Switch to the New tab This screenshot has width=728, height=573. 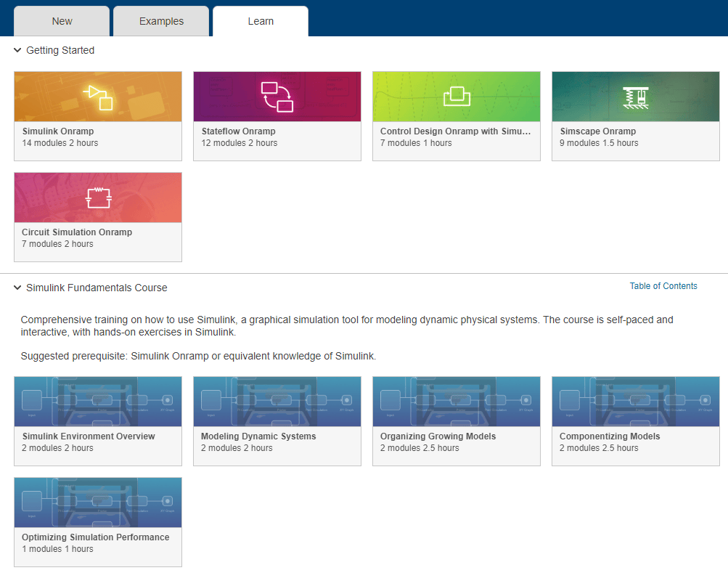pos(62,21)
